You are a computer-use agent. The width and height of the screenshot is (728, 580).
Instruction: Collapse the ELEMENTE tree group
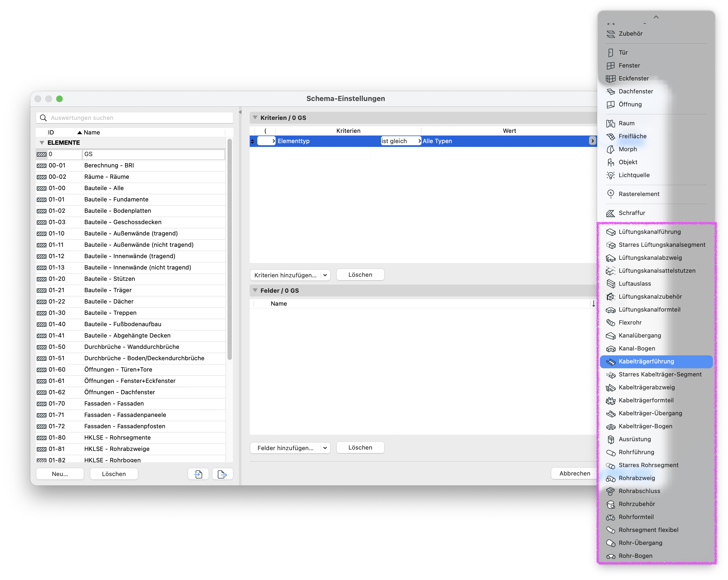42,143
